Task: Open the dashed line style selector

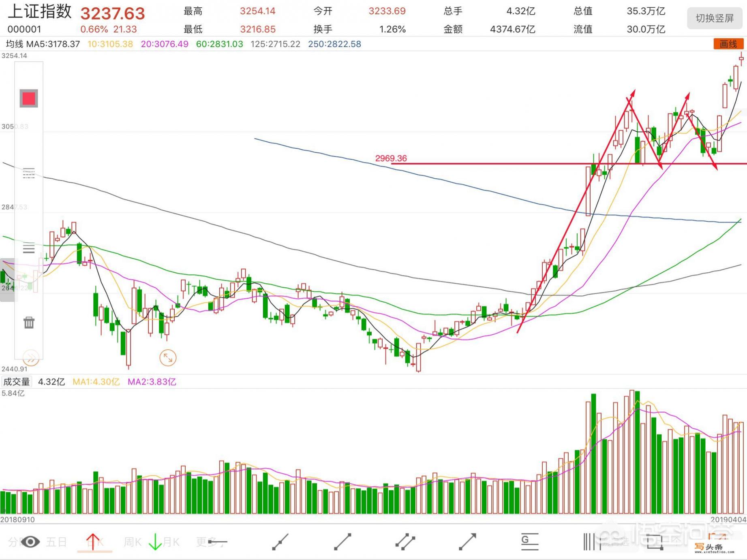Action: coord(29,173)
